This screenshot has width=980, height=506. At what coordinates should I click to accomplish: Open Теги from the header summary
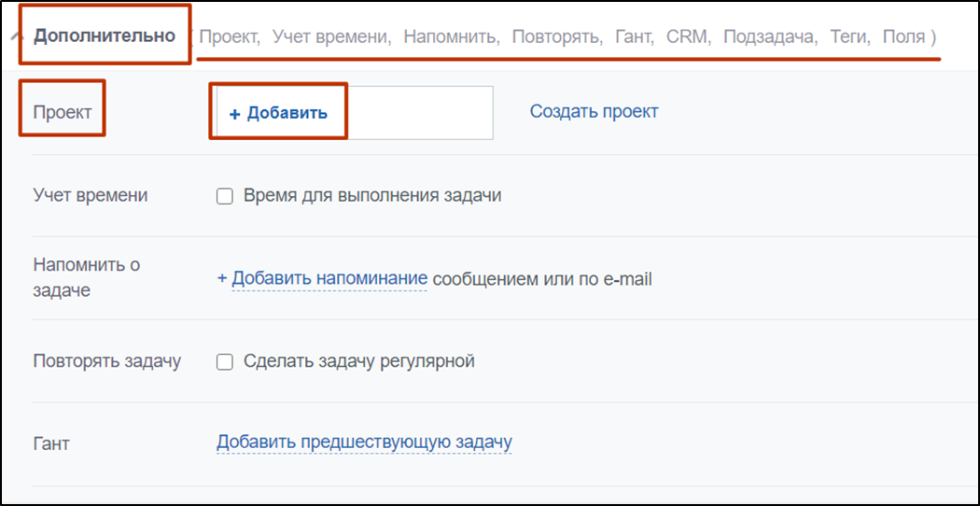tap(849, 37)
